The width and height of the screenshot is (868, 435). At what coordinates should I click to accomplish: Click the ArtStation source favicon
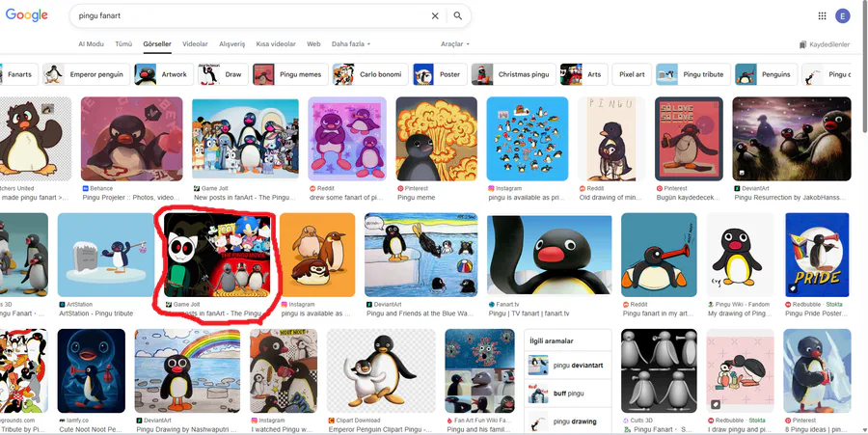click(x=62, y=305)
